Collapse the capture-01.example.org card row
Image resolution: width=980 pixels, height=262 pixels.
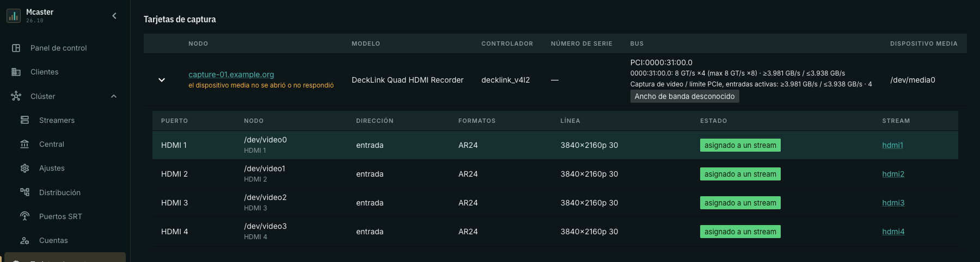162,80
